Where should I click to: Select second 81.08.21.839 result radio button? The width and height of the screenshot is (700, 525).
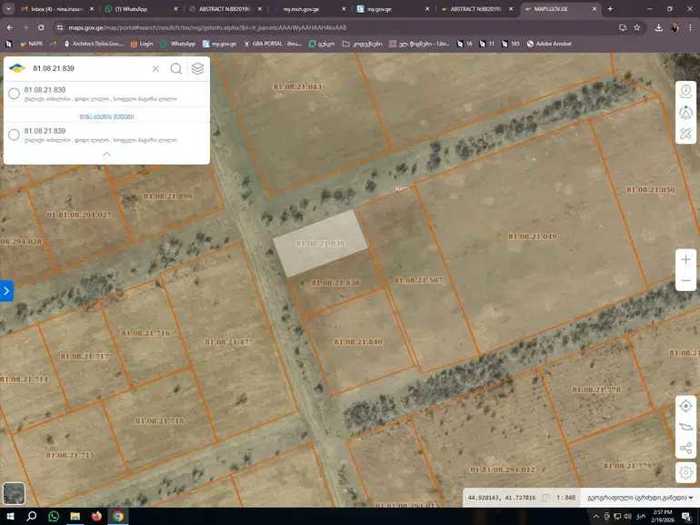point(14,134)
